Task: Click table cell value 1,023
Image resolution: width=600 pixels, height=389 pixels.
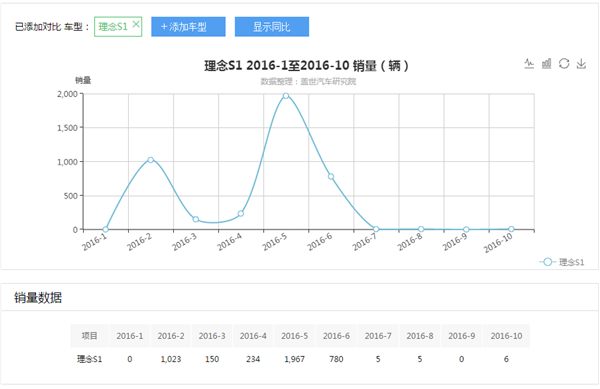Action: click(x=171, y=359)
